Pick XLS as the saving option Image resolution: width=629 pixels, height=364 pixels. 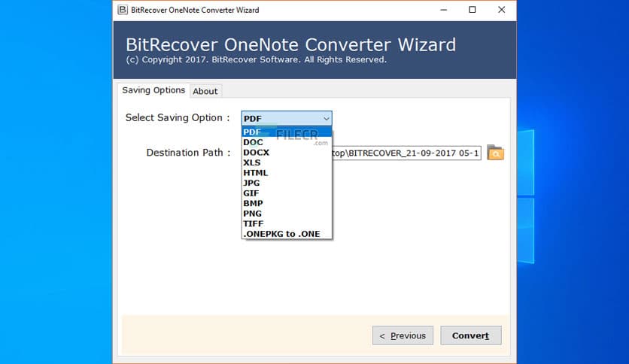coord(287,162)
